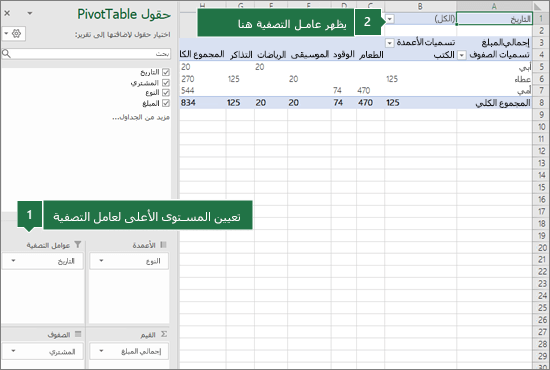Select the المجموع الكلي row label
The width and height of the screenshot is (550, 370).
coord(494,103)
